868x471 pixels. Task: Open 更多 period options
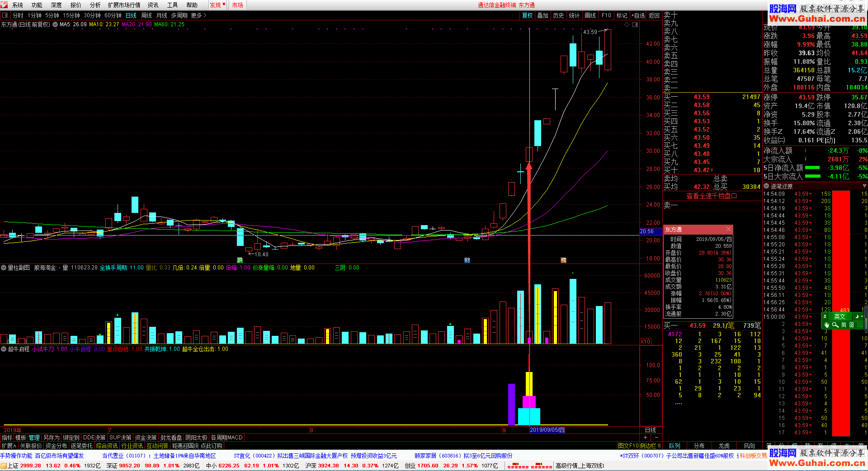click(198, 15)
